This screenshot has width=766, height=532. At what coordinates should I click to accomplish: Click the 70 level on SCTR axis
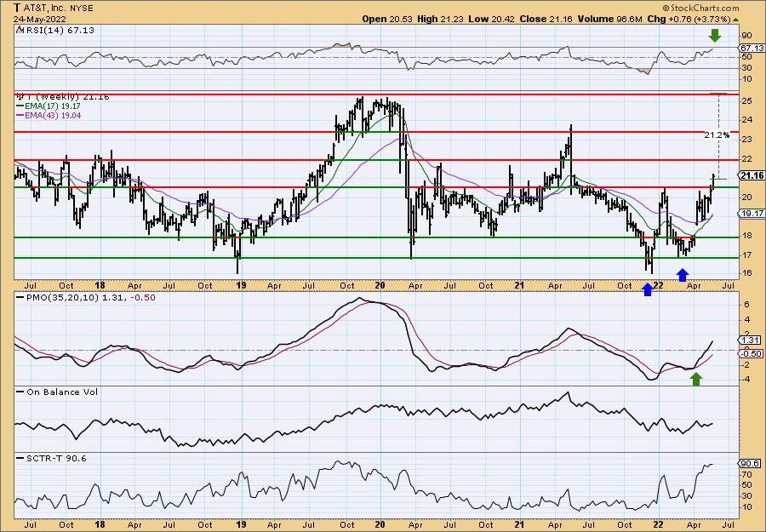(x=746, y=474)
